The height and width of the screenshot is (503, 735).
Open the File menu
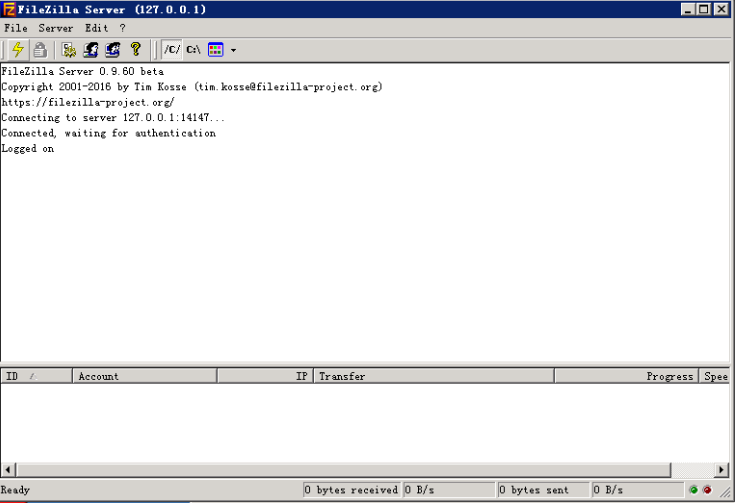pyautogui.click(x=15, y=28)
